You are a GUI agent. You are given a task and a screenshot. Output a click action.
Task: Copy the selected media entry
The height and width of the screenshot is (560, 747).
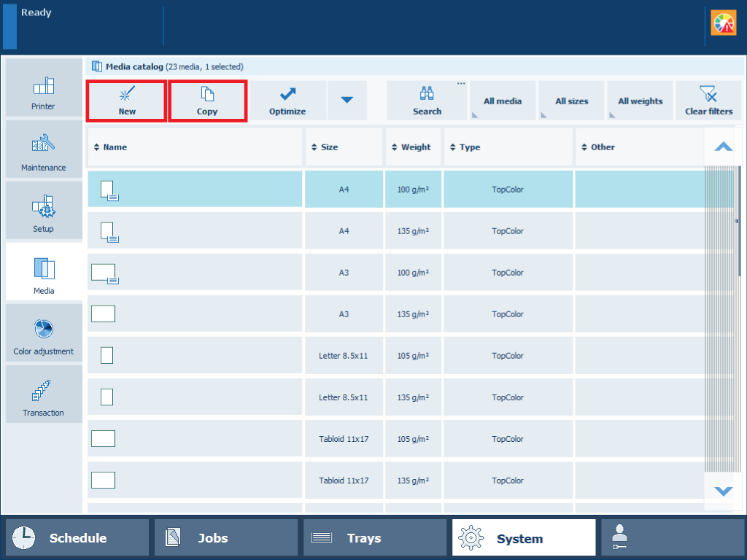(x=207, y=101)
